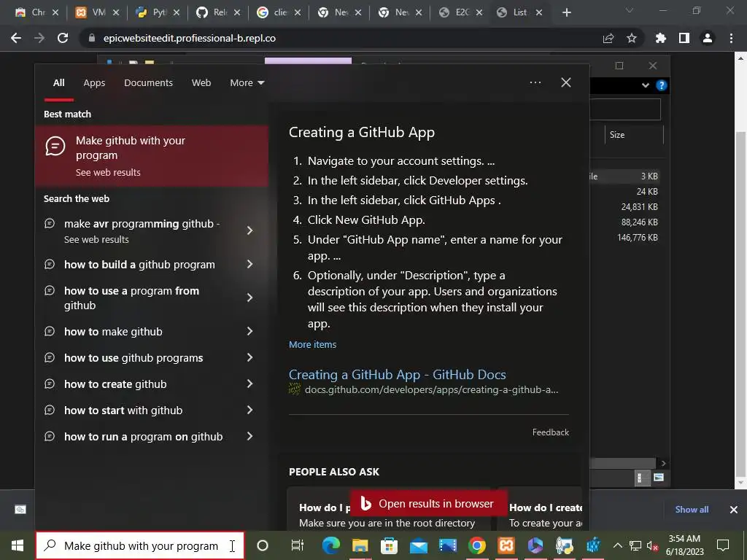Open Creating a GitHub App - GitHub Docs link
Screen dimensions: 747x560
point(398,375)
